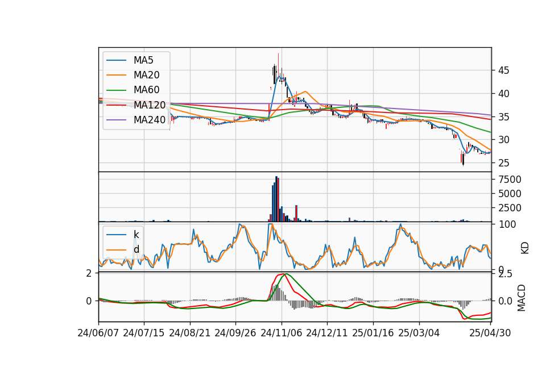546x392 pixels.
Task: Click the 2.5 label on MACD right axis
Action: (x=505, y=274)
